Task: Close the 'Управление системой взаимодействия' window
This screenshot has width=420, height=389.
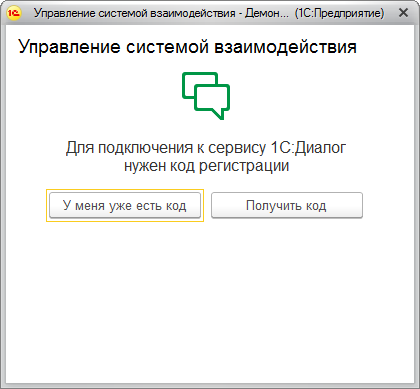Action: click(x=403, y=13)
